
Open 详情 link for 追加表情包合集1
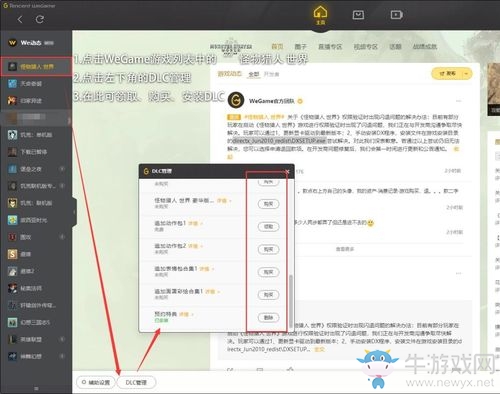[206, 269]
